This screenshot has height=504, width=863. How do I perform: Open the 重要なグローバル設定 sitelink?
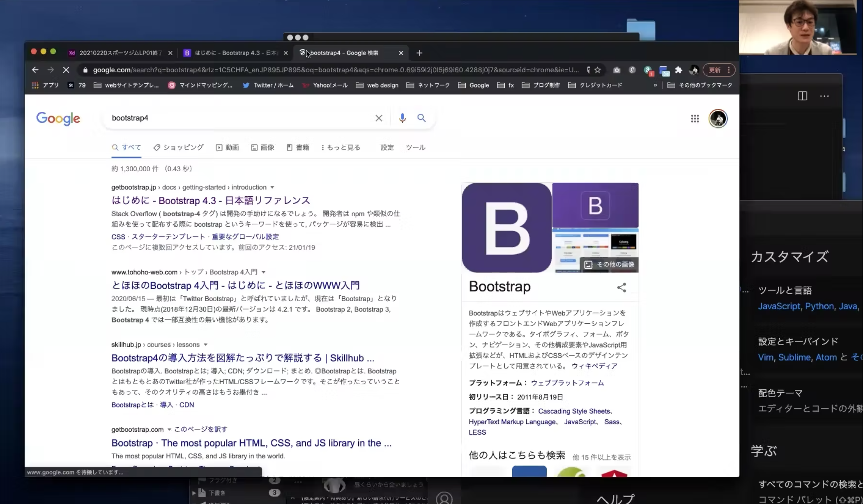point(245,237)
